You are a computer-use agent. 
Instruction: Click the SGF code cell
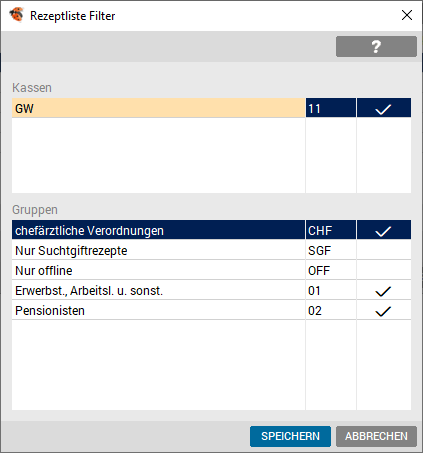331,250
